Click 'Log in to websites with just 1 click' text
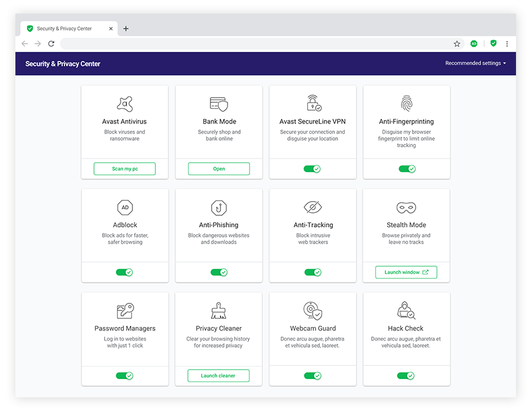This screenshot has height=411, width=532. (x=125, y=342)
